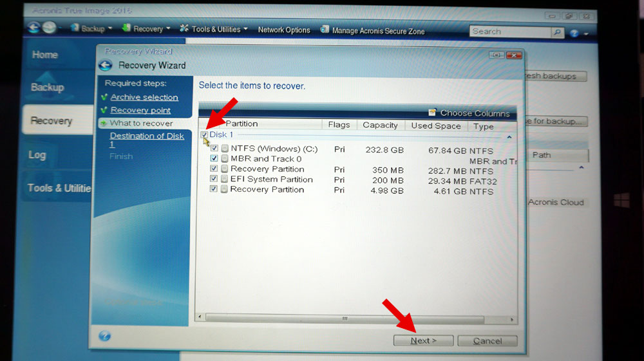The width and height of the screenshot is (644, 361).
Task: Collapse the arrow below the Path header
Action: tap(582, 167)
